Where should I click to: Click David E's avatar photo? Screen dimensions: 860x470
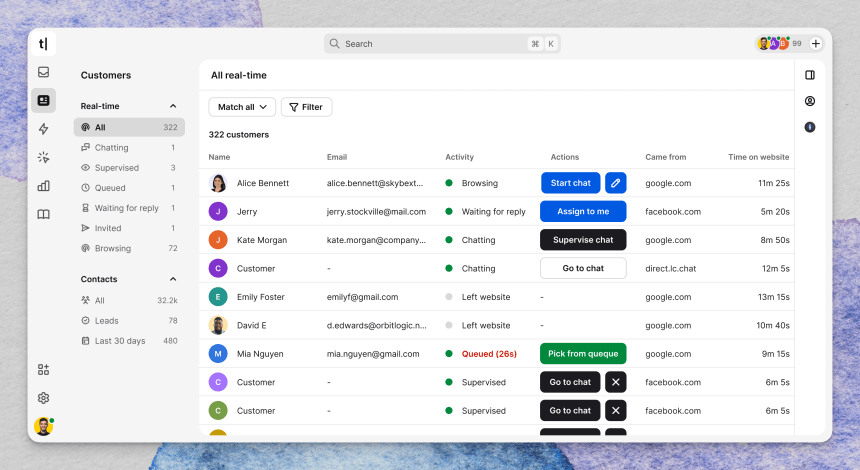[x=218, y=325]
